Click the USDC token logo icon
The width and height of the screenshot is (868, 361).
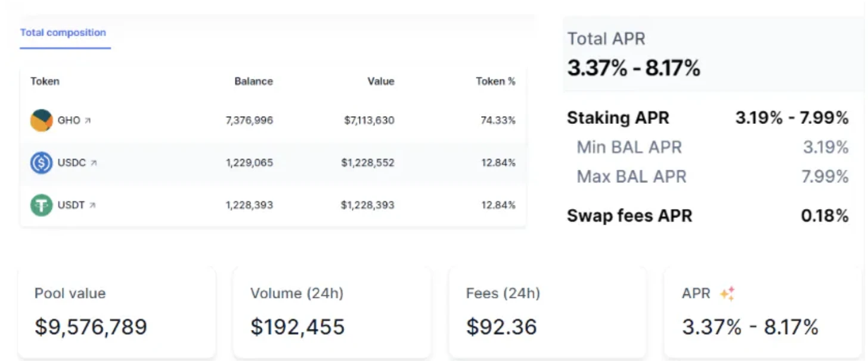click(41, 163)
